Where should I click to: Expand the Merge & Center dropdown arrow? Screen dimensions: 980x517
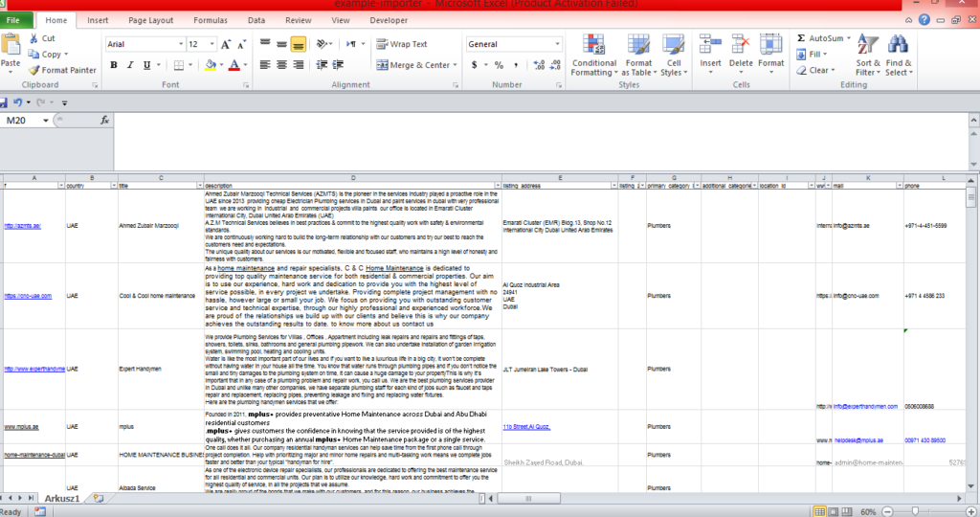[x=455, y=65]
